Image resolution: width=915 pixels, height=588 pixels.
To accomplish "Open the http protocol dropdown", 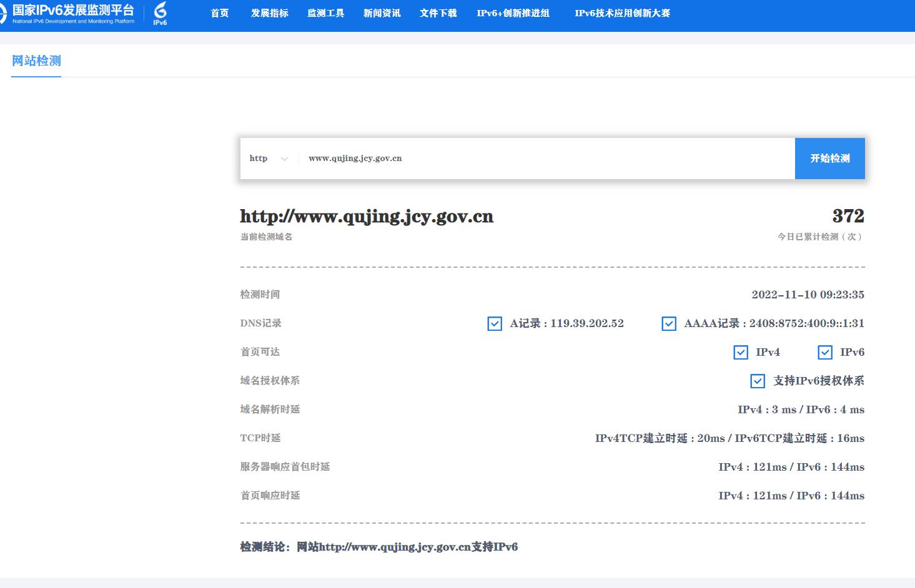I will point(267,159).
